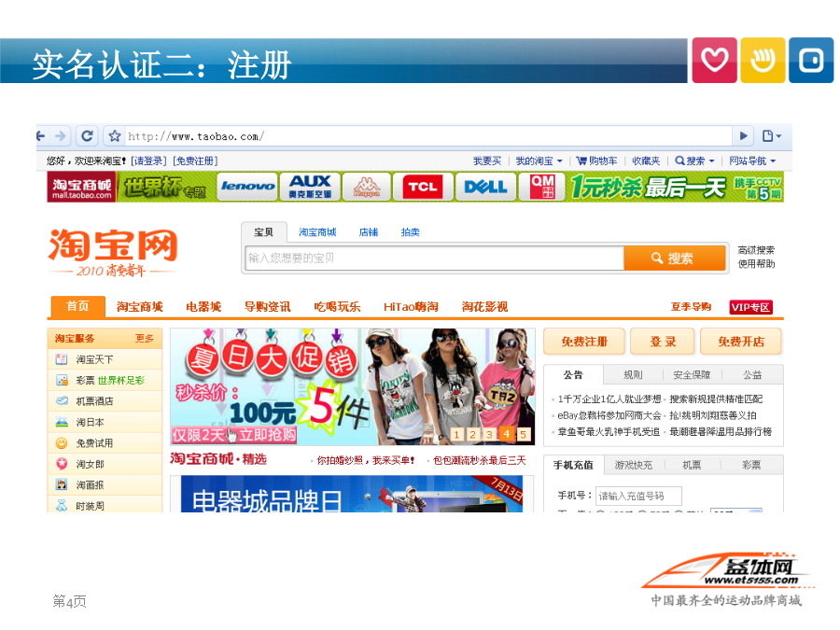Click the 1元秒杀 最后一天 banner
The width and height of the screenshot is (840, 630).
pyautogui.click(x=648, y=187)
